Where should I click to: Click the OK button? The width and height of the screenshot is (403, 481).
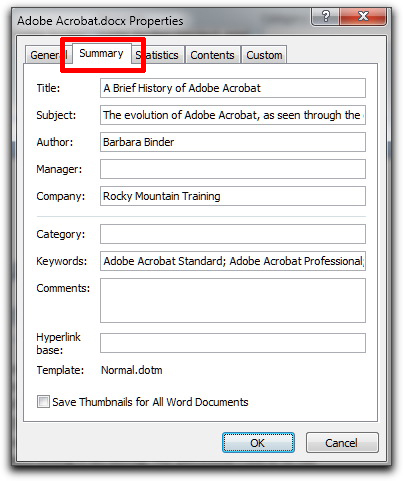(258, 443)
